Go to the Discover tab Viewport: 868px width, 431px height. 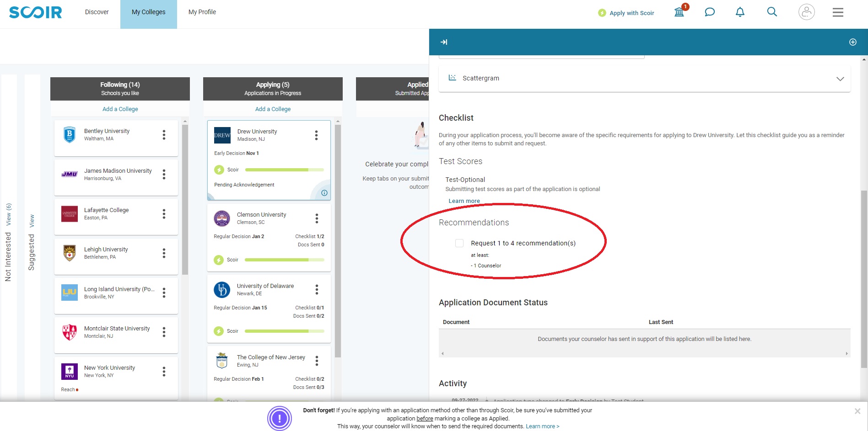(x=97, y=12)
